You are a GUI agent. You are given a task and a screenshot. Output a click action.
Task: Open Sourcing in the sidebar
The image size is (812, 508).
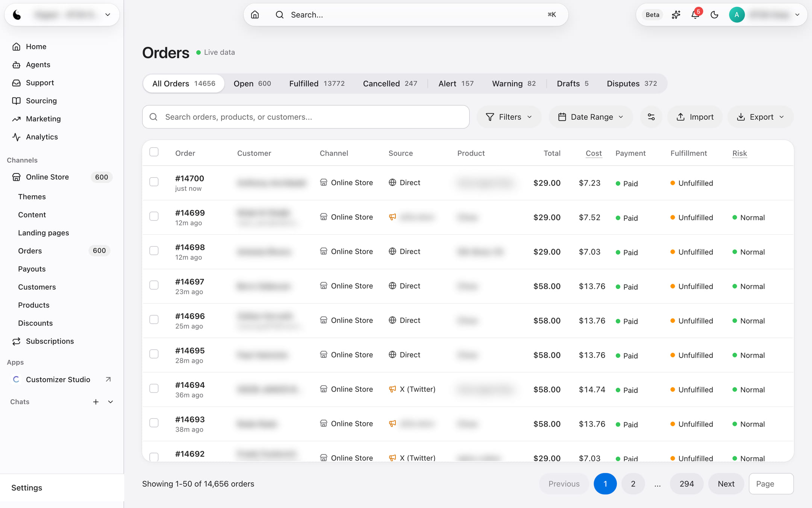[41, 101]
